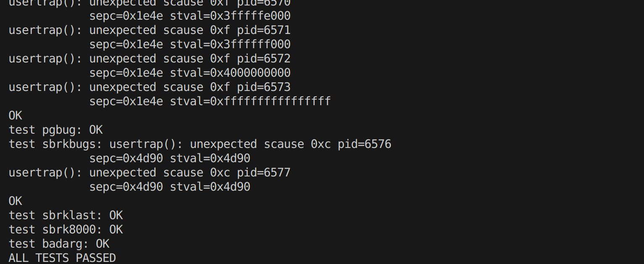Click the "test sbrk8000: OK" line
The width and height of the screenshot is (644, 264).
pos(65,230)
